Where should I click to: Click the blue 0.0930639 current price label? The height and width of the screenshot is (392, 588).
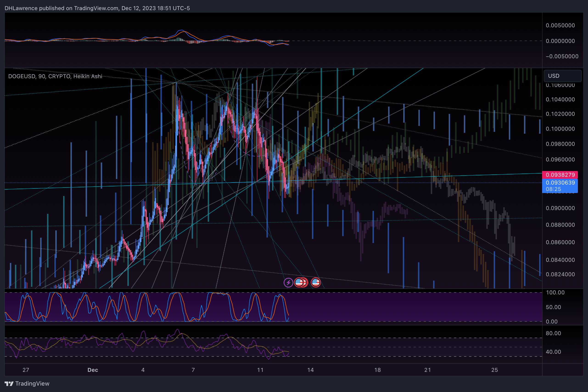pos(560,183)
